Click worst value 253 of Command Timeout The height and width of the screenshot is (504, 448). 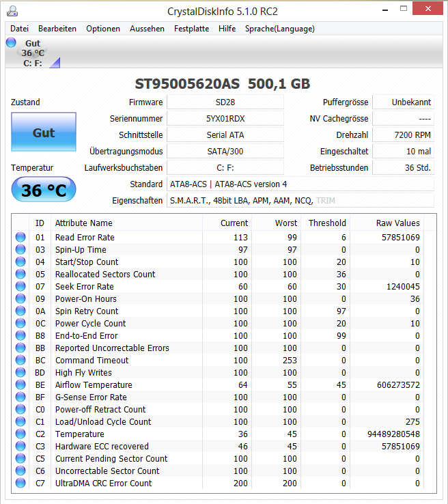pyautogui.click(x=290, y=361)
